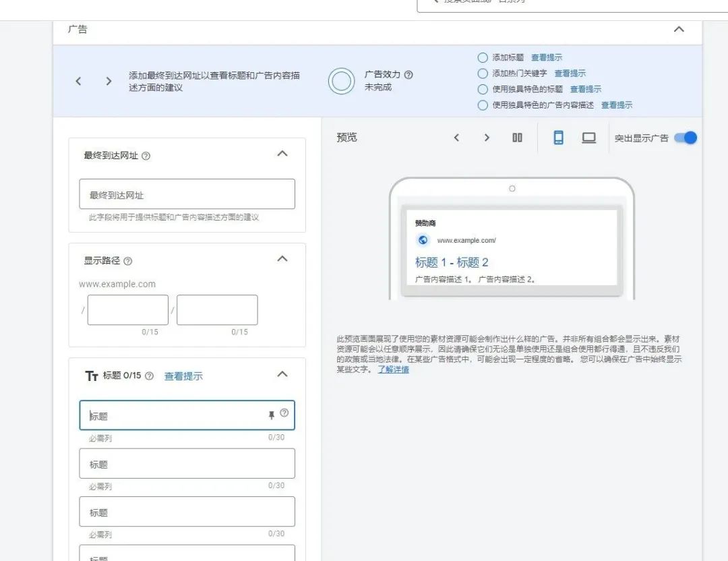The height and width of the screenshot is (561, 728).
Task: Click the previous arrow in the suggestions banner
Action: pyautogui.click(x=78, y=81)
